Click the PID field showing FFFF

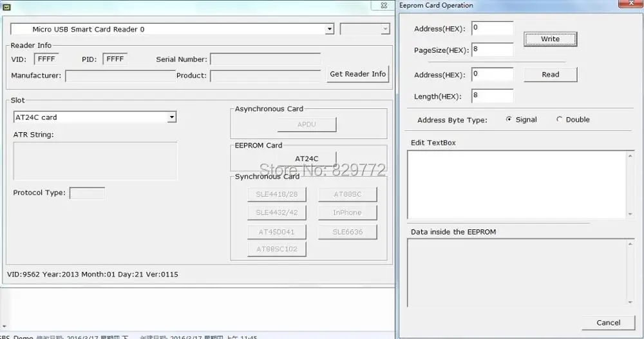pos(115,59)
